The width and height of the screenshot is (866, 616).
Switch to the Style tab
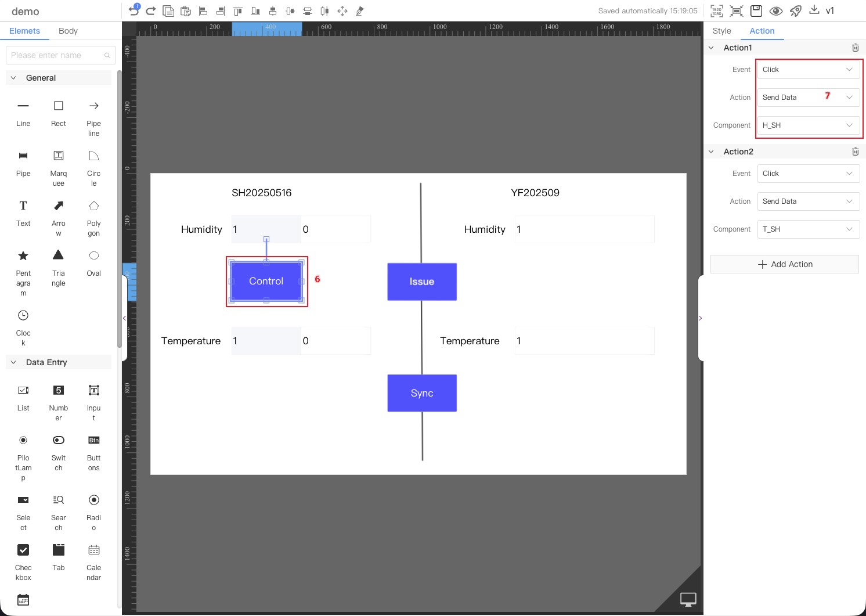coord(721,31)
